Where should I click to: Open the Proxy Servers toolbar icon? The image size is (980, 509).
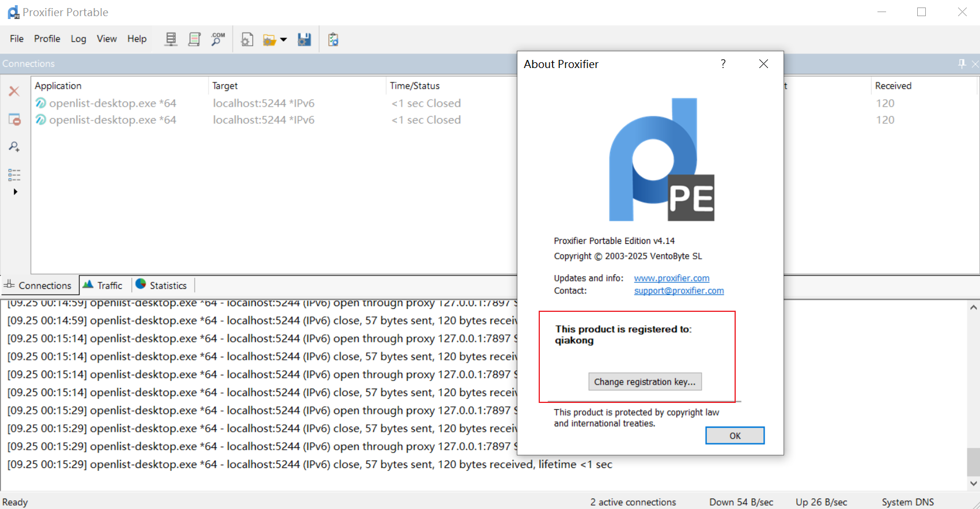(x=171, y=39)
